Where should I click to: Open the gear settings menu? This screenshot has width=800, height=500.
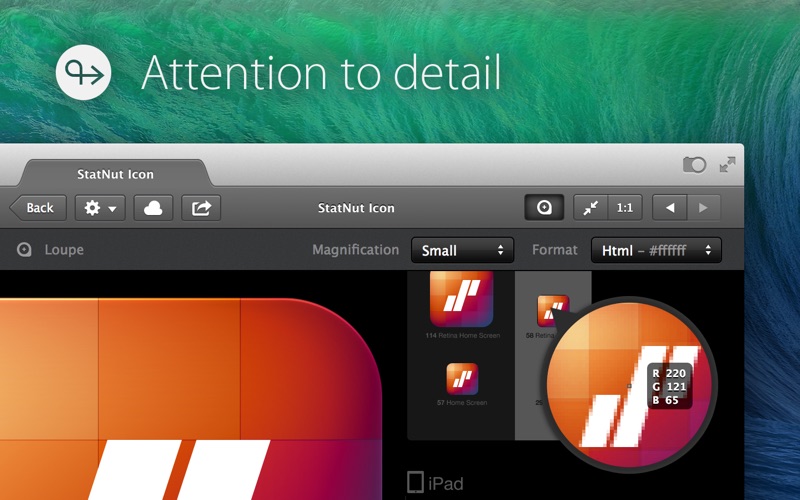tap(100, 208)
